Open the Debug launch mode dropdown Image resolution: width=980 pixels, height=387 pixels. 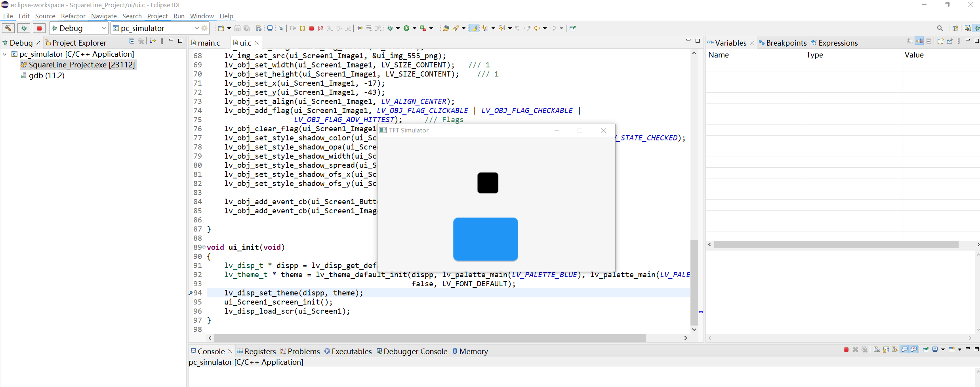tap(104, 28)
